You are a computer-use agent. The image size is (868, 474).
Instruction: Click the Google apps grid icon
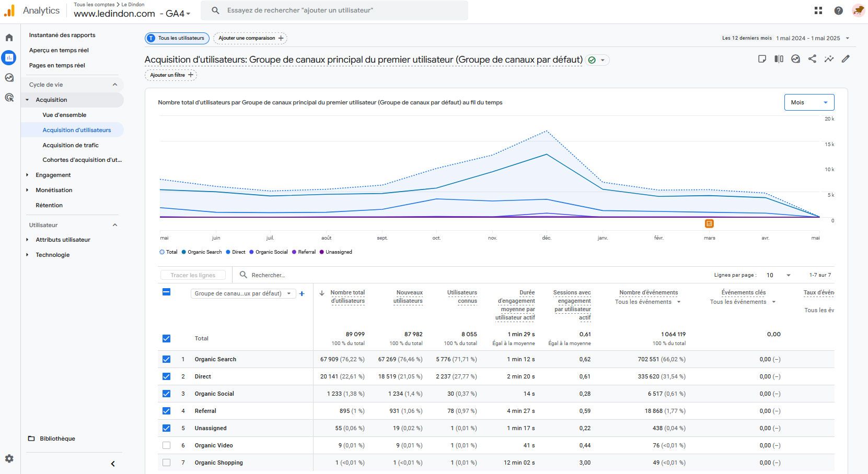click(818, 10)
